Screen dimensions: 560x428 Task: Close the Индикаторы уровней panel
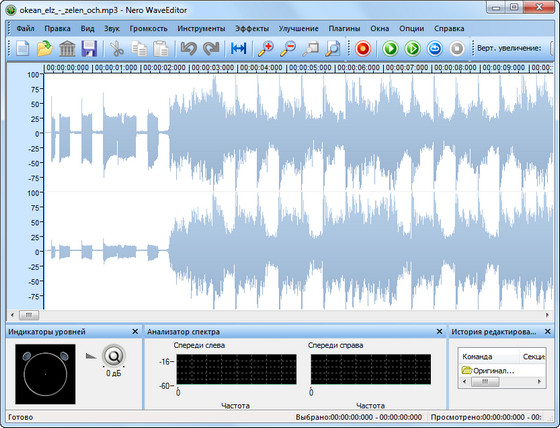click(135, 332)
